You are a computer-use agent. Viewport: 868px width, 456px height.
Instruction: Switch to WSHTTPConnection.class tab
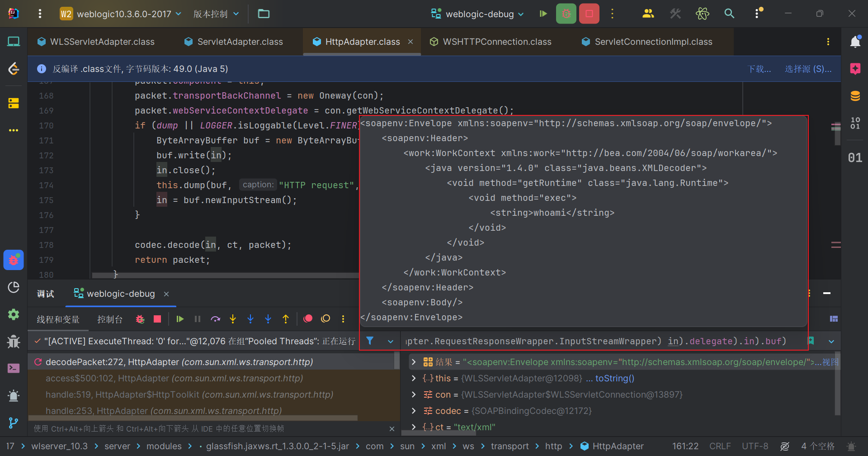click(x=491, y=42)
